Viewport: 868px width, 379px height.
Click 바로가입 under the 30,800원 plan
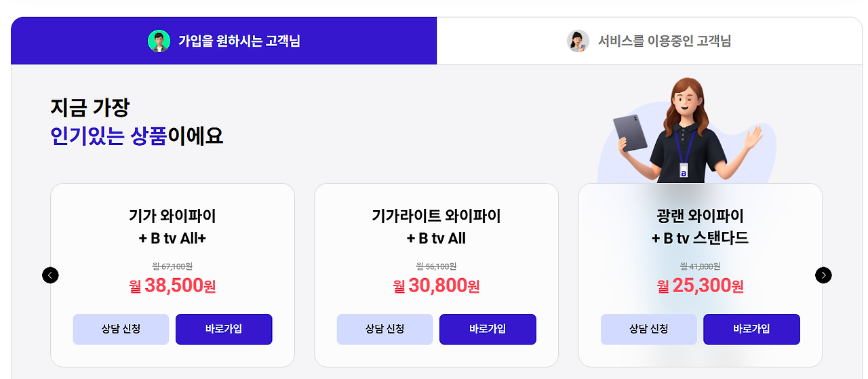(x=488, y=330)
